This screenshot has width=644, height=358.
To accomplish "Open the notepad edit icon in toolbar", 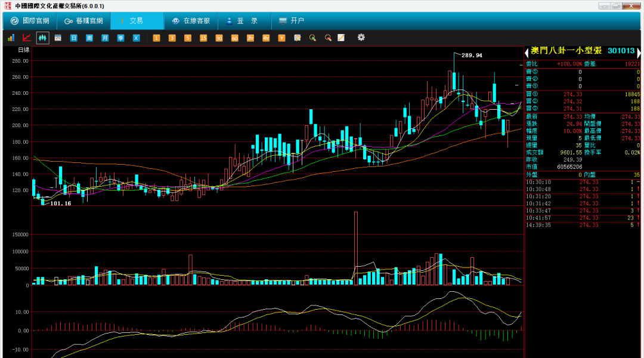I will (x=298, y=38).
